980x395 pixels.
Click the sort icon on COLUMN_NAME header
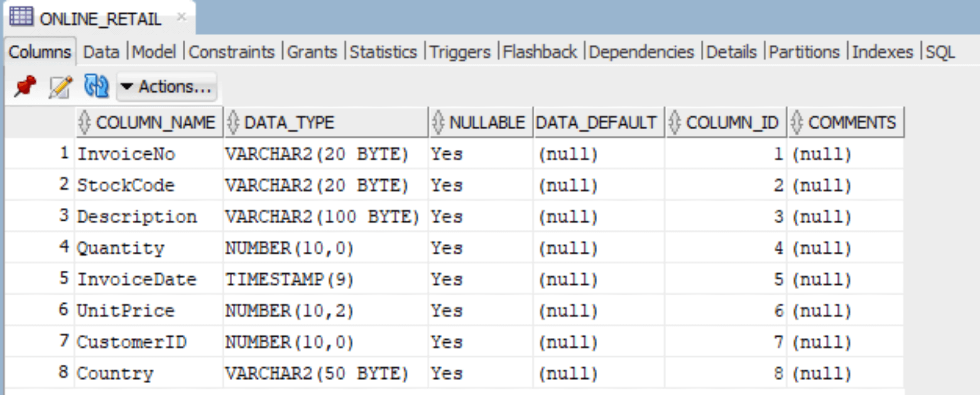tap(84, 122)
